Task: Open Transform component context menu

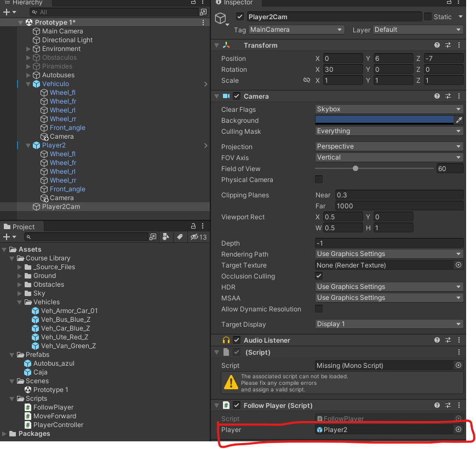Action: pyautogui.click(x=459, y=46)
